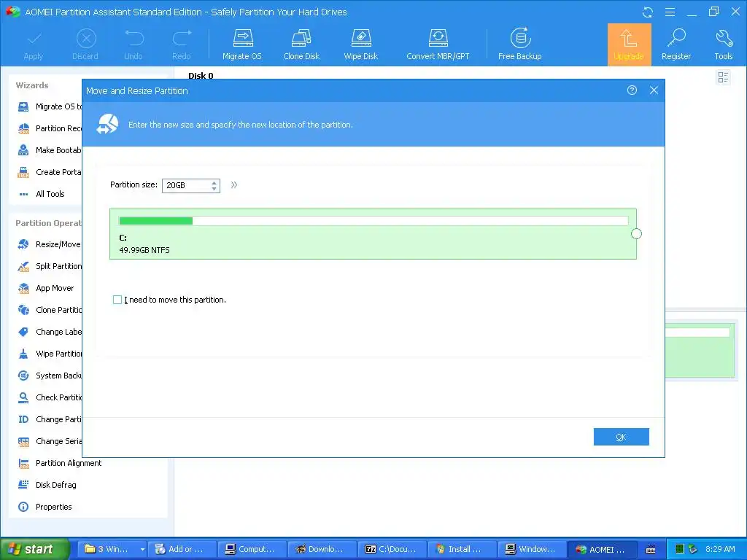Click the C: 49.99GB NTFS partition block
Viewport: 747px width, 560px height.
373,234
